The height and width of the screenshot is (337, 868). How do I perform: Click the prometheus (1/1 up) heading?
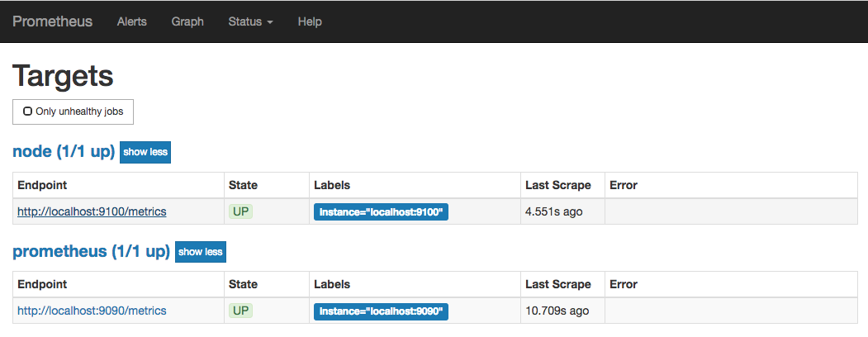(91, 251)
